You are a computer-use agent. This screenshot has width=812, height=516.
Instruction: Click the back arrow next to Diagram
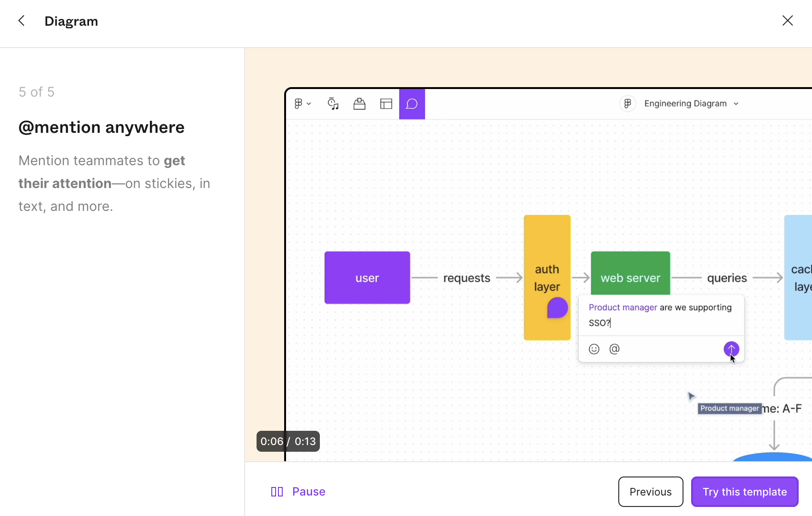21,21
